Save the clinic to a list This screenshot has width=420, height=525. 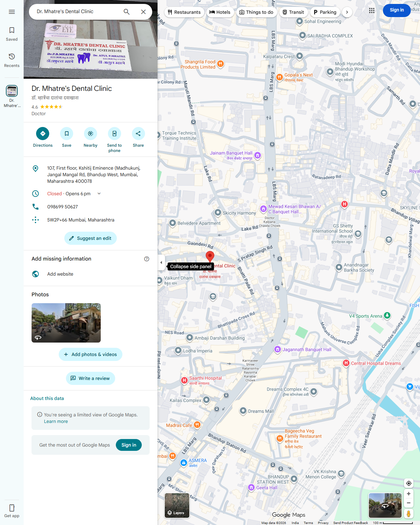tap(67, 137)
